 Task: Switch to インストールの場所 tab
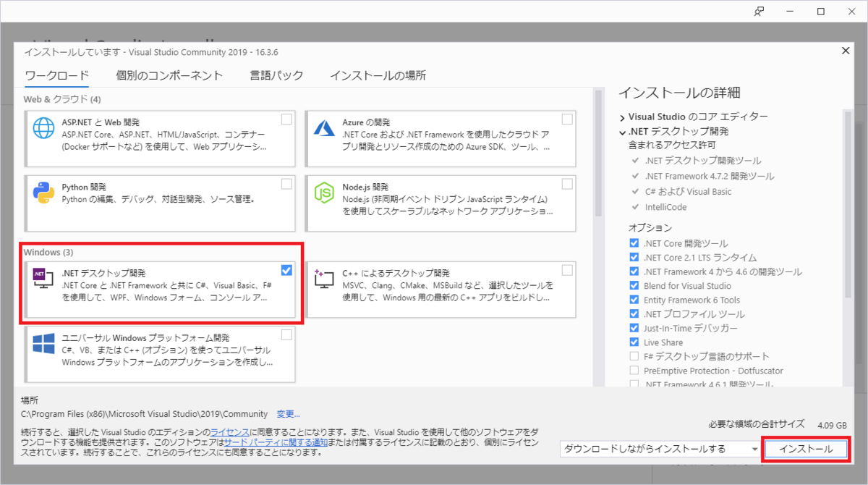click(x=378, y=75)
